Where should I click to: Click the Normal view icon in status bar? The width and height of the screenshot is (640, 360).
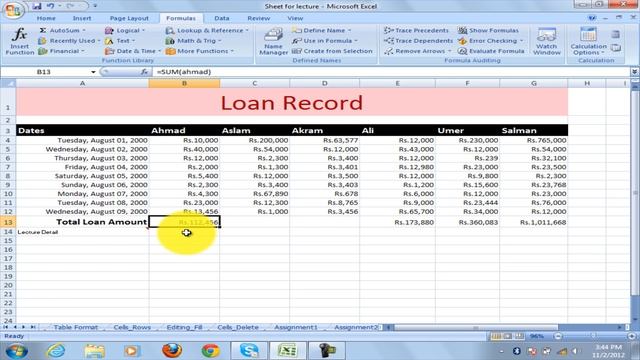(x=496, y=336)
